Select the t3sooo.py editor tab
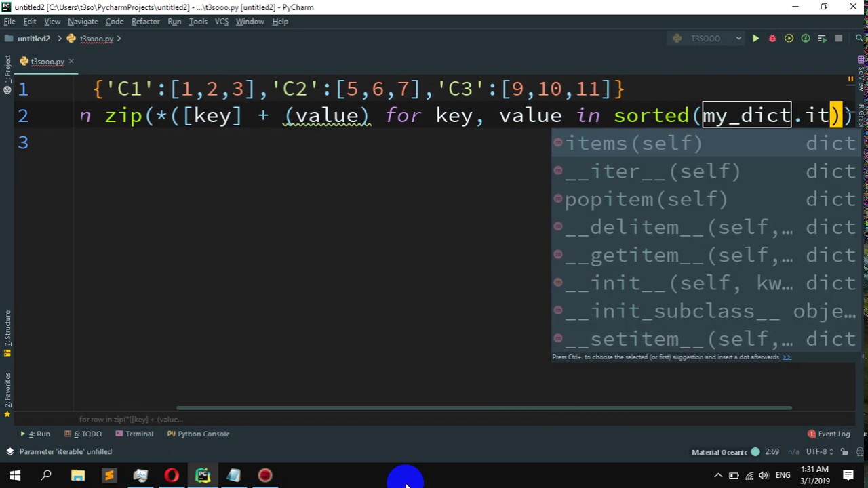 (x=47, y=62)
